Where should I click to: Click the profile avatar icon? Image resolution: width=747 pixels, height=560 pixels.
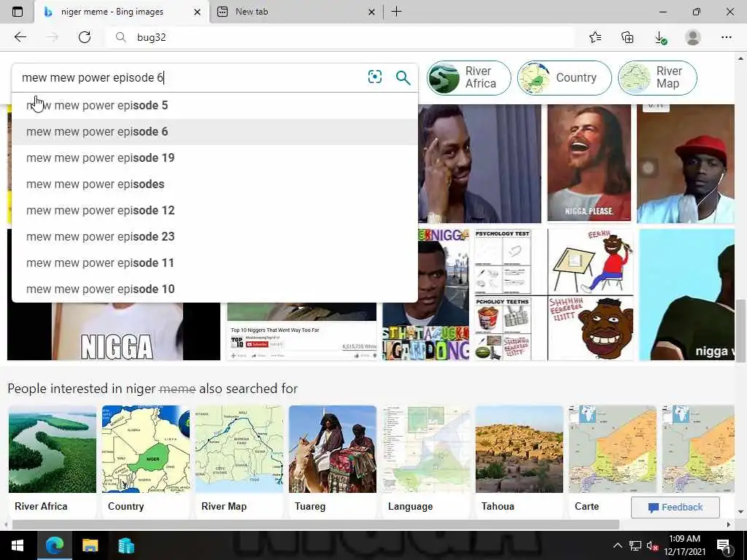click(x=693, y=37)
